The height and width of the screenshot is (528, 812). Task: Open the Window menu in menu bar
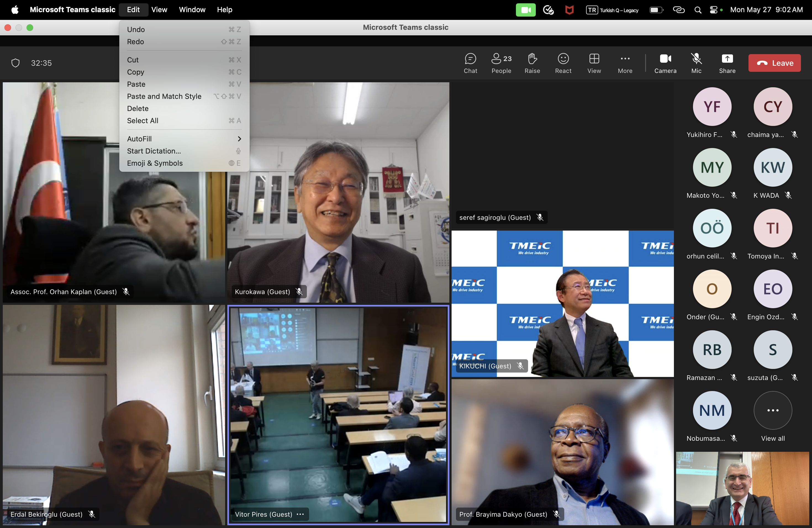coord(192,10)
